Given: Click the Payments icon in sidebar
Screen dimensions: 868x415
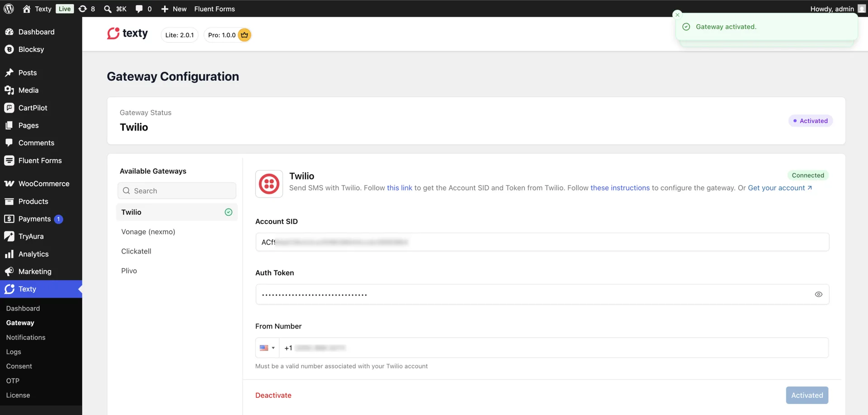Looking at the screenshot, I should click(x=9, y=219).
